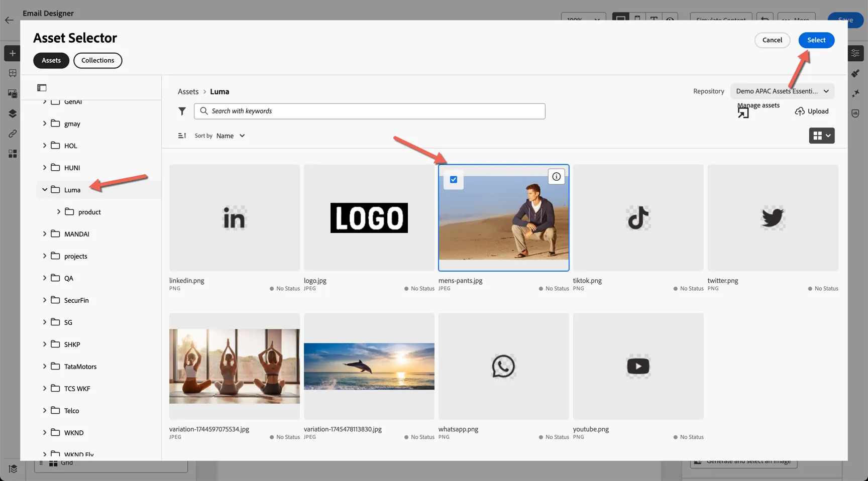
Task: Select the logo.jpg thumbnail
Action: 369,218
